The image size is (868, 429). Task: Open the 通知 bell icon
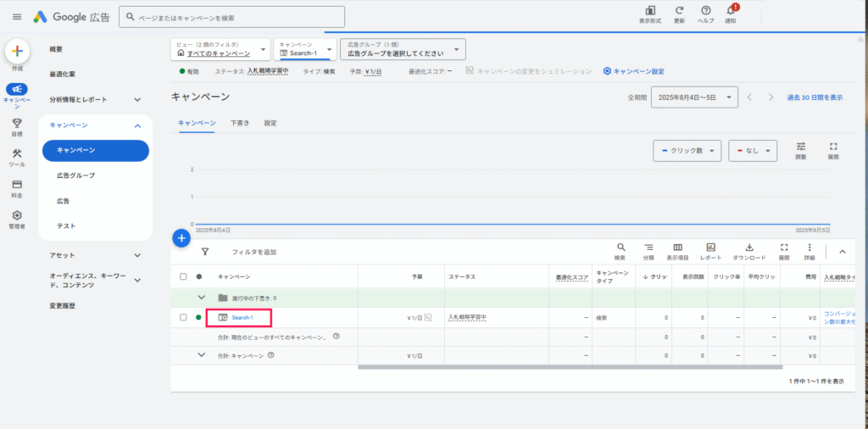tap(731, 10)
